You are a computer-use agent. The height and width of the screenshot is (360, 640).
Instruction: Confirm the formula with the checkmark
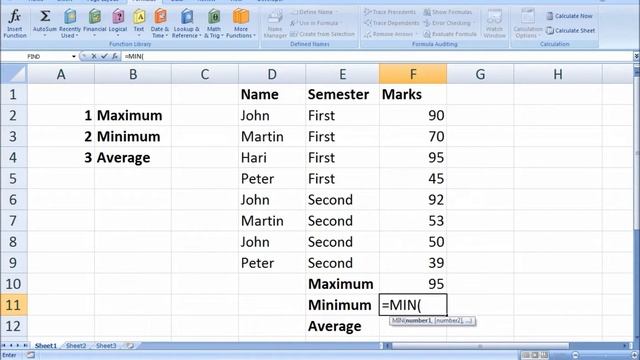[x=104, y=56]
